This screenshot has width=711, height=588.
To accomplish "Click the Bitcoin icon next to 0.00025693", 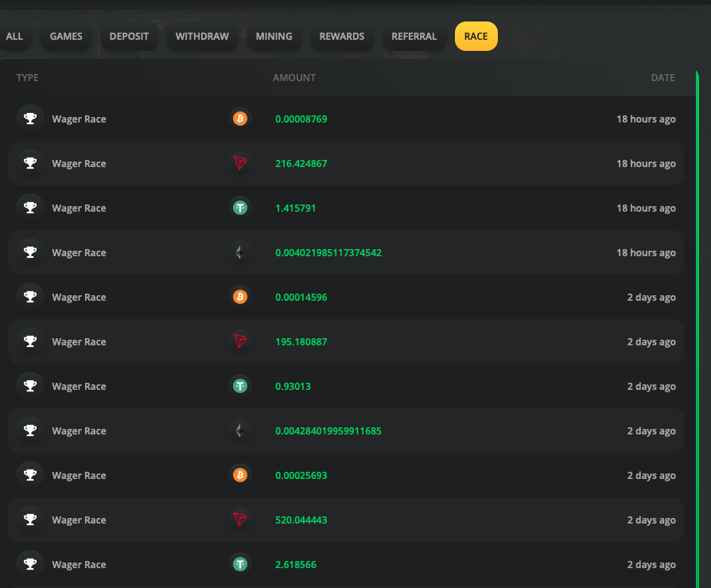I will [x=240, y=475].
